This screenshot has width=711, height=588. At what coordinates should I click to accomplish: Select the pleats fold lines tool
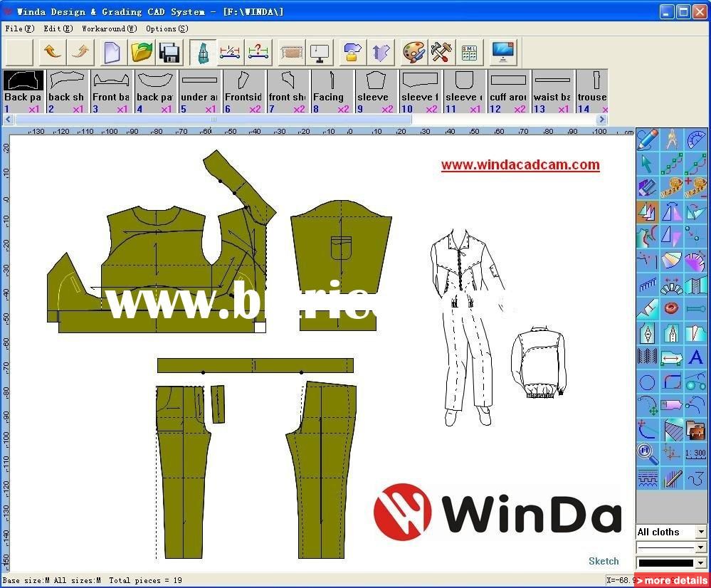[648, 357]
